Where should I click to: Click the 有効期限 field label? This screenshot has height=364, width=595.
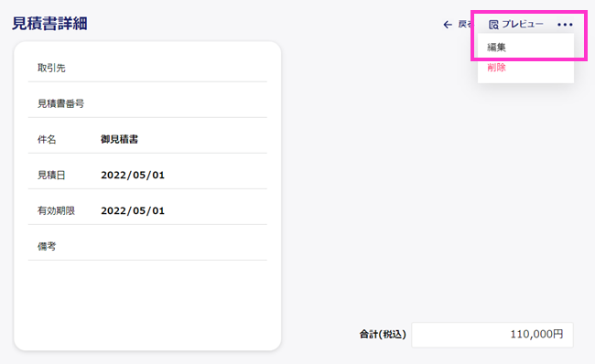(x=56, y=210)
